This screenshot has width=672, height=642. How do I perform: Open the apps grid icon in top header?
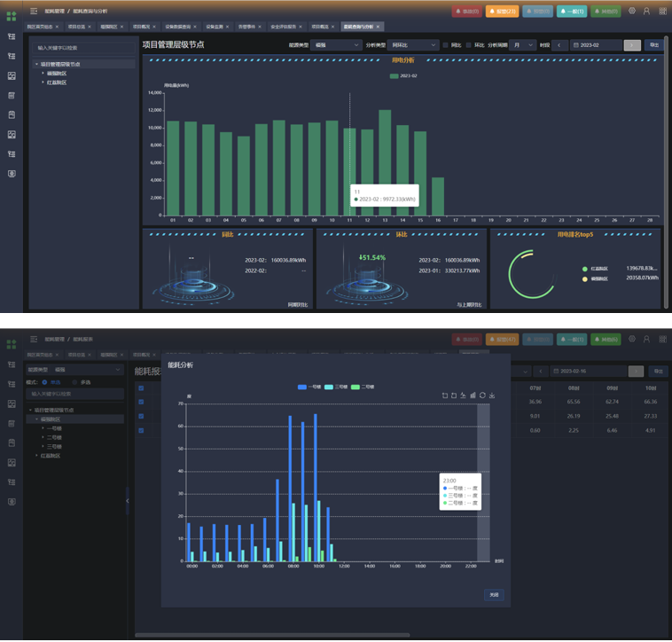[x=662, y=12]
